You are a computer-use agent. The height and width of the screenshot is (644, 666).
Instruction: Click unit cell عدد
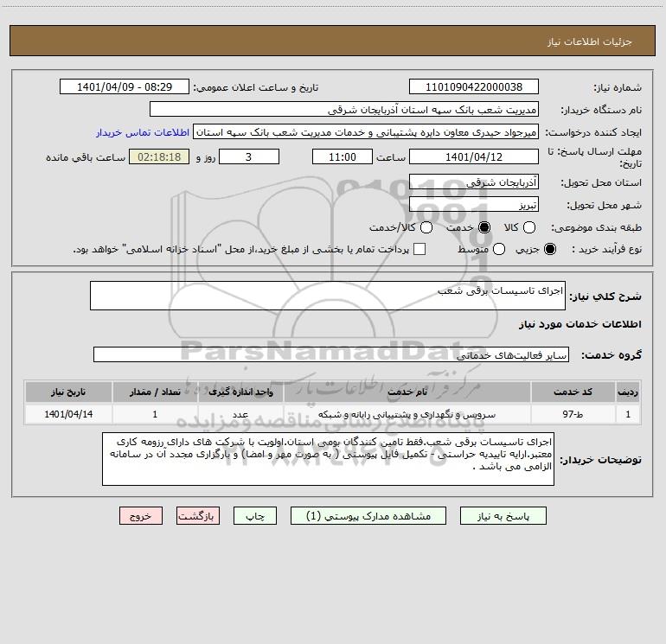(240, 414)
